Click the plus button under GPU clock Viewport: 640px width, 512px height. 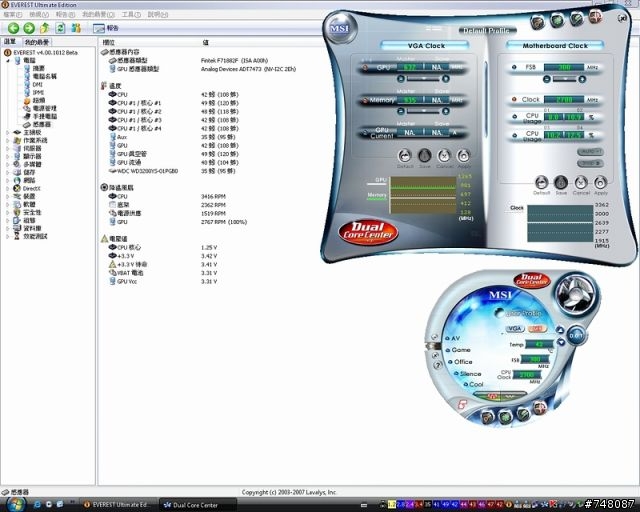click(x=446, y=79)
